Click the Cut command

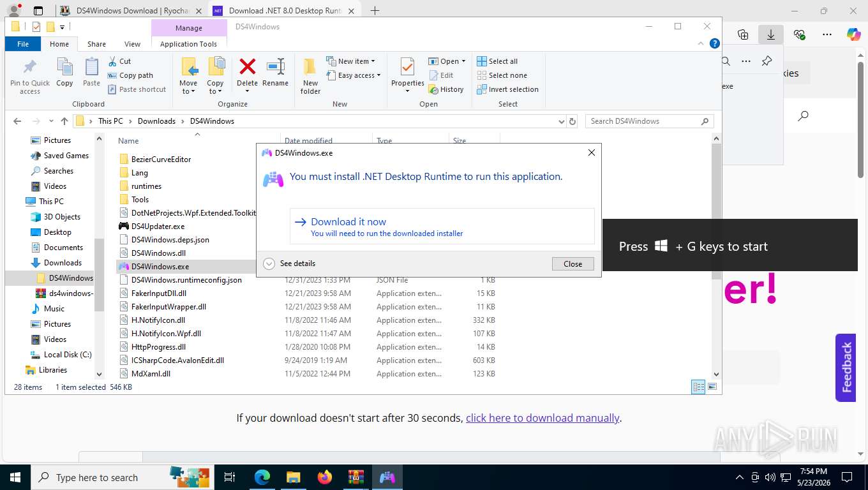click(119, 61)
